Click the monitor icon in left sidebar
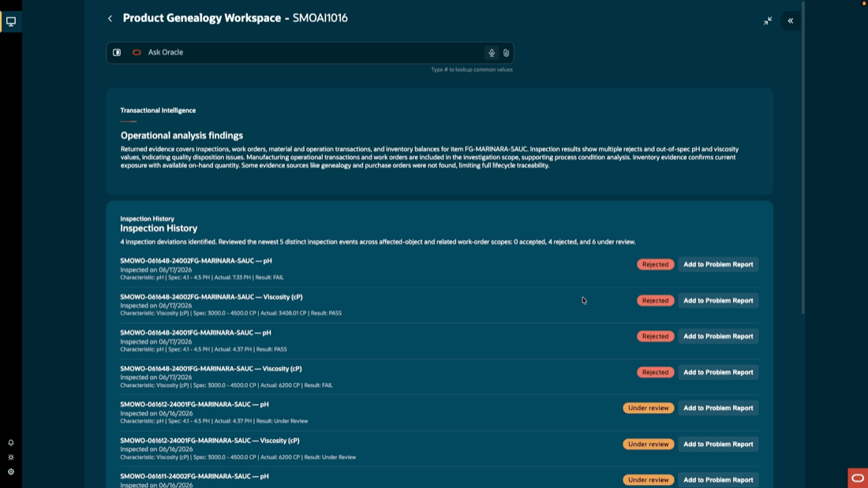The image size is (868, 488). coord(11,21)
